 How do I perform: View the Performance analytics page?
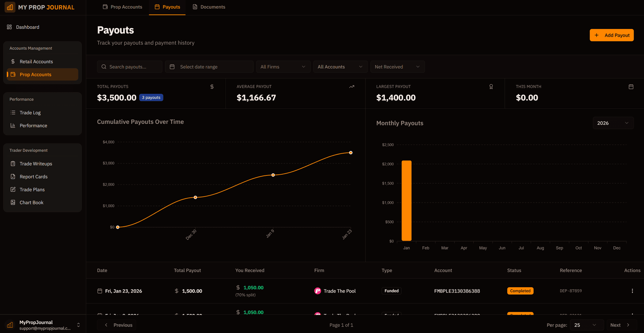[33, 125]
